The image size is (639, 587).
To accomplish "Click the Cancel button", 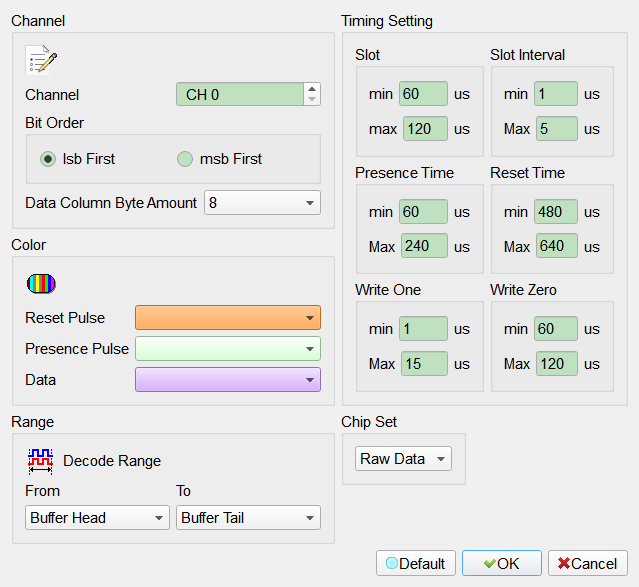I will pos(588,563).
